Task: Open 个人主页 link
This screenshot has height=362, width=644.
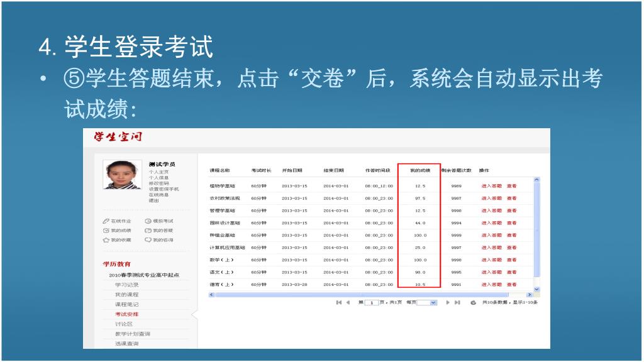Action: 158,172
